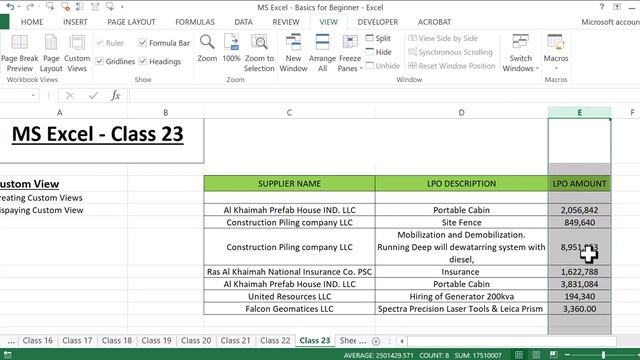Screen dimensions: 640x360
Task: Split the worksheet window
Action: tap(378, 38)
